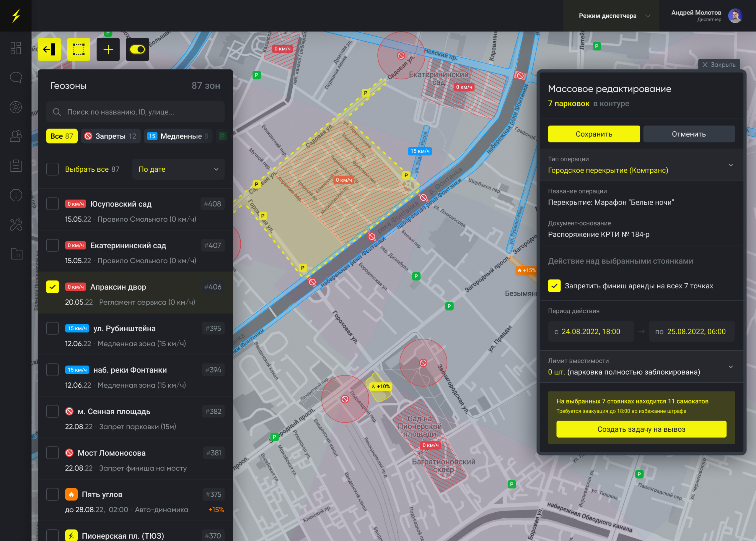
Task: Check the Юсуповский сад checkbox
Action: pos(52,204)
